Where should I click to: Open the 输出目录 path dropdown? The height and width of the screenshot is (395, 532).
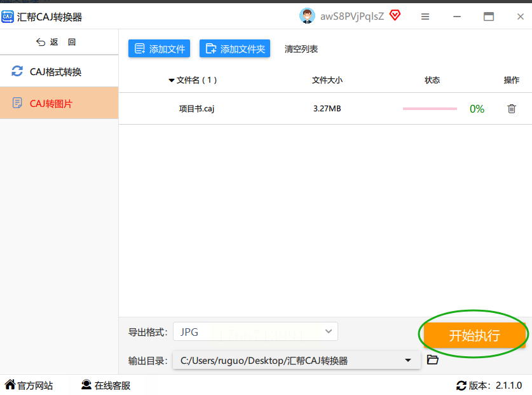(297, 361)
